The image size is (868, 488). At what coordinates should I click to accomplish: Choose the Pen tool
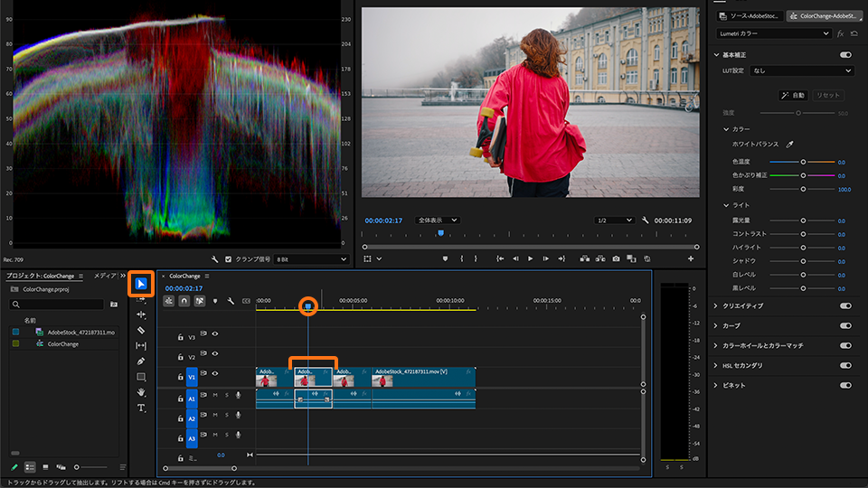141,361
